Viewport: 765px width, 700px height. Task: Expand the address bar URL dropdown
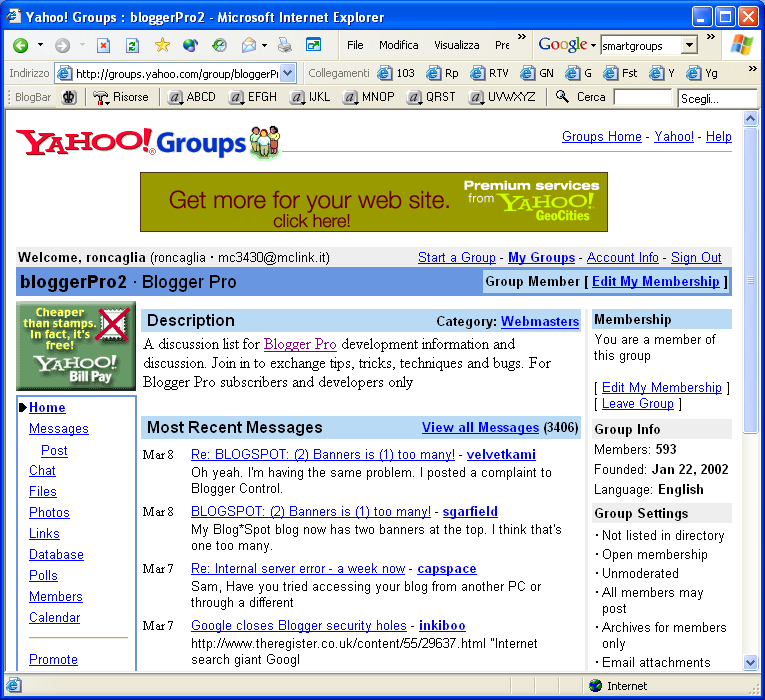pyautogui.click(x=288, y=74)
